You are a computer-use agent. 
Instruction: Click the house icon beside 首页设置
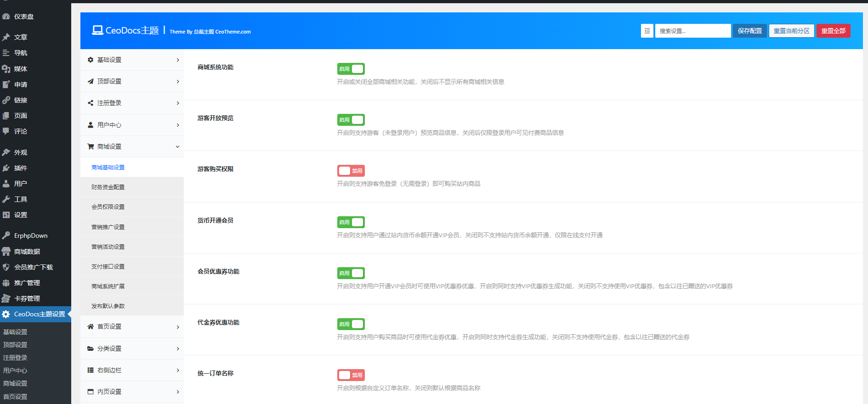pyautogui.click(x=91, y=326)
